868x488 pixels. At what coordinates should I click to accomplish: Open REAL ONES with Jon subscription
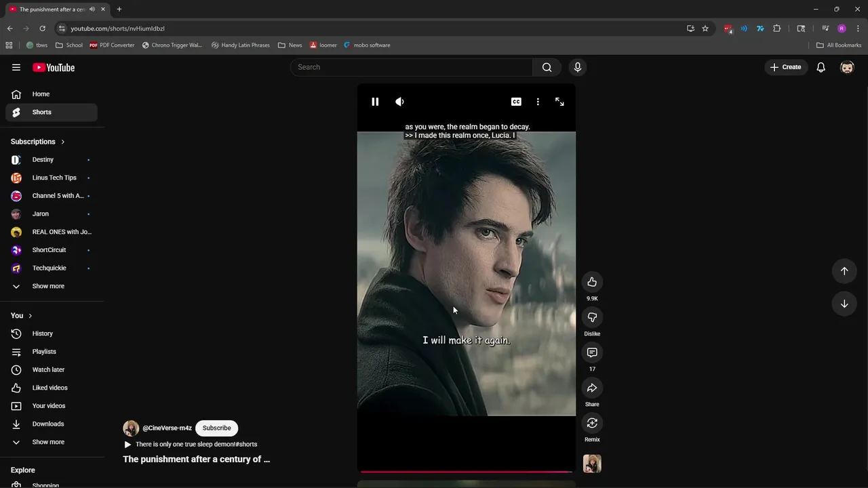[x=52, y=232]
